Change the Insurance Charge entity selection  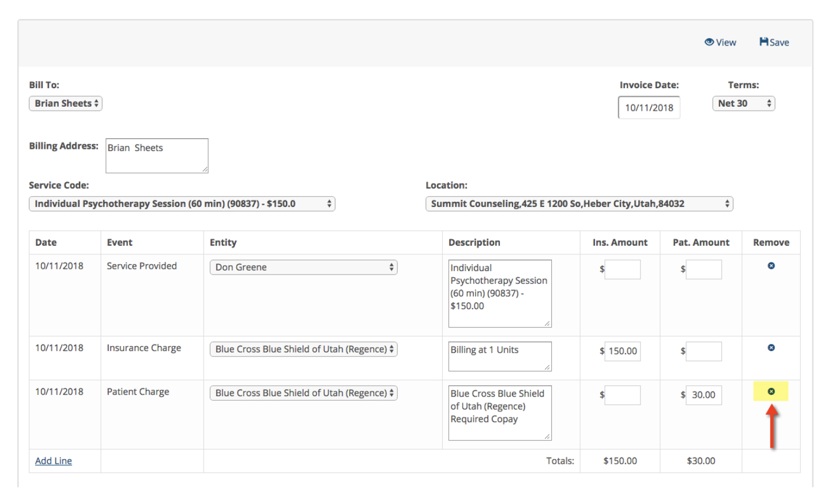click(x=303, y=349)
